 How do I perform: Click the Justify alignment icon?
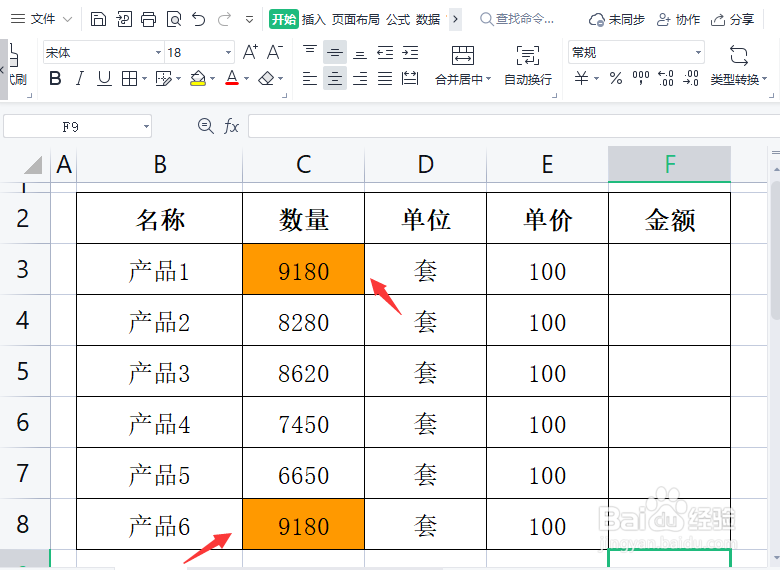[385, 79]
